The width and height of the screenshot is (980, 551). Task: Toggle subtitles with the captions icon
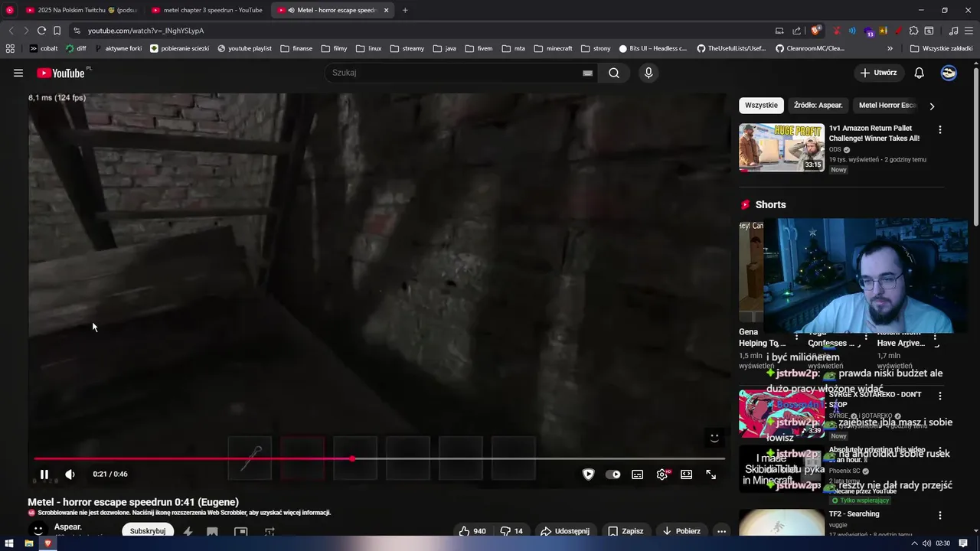[x=637, y=474]
